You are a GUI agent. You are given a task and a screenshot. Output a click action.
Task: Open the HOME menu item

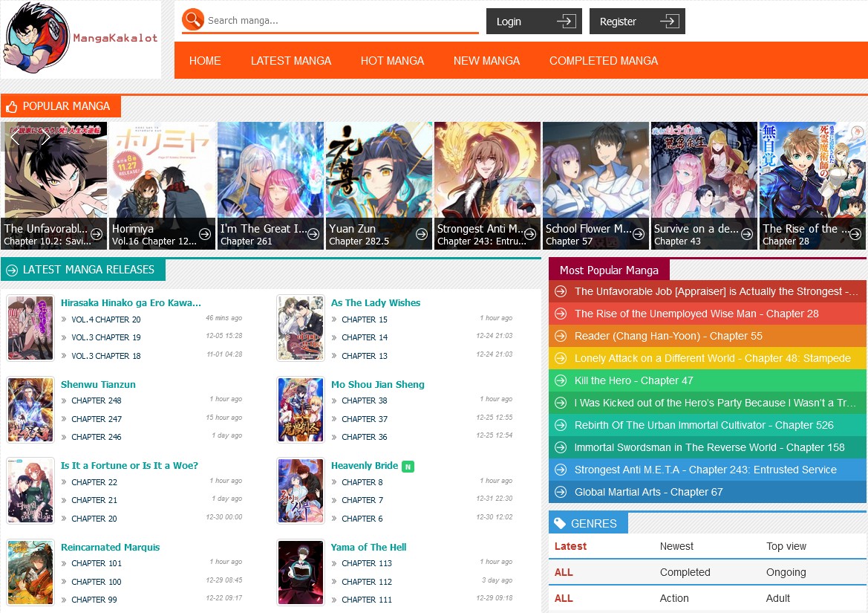205,61
